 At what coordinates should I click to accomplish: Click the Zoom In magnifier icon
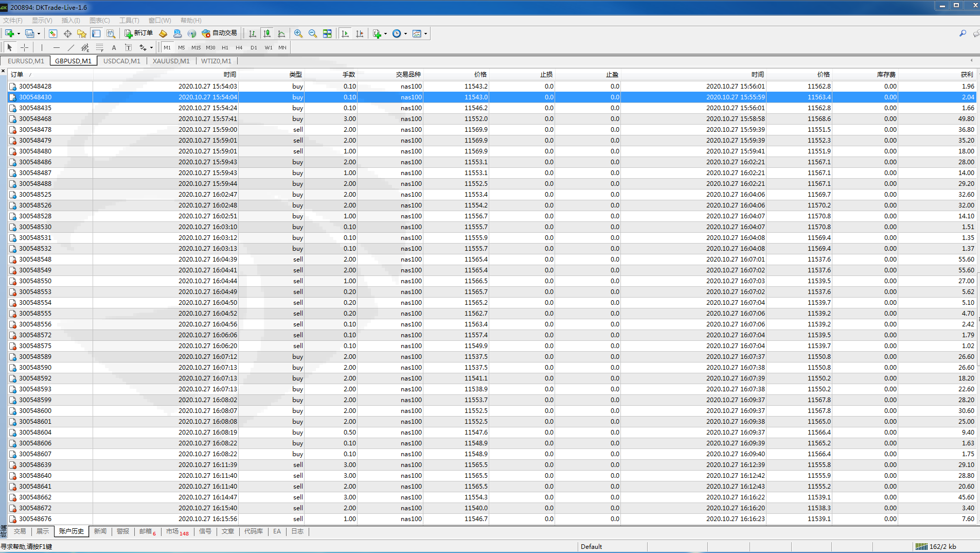coord(298,33)
